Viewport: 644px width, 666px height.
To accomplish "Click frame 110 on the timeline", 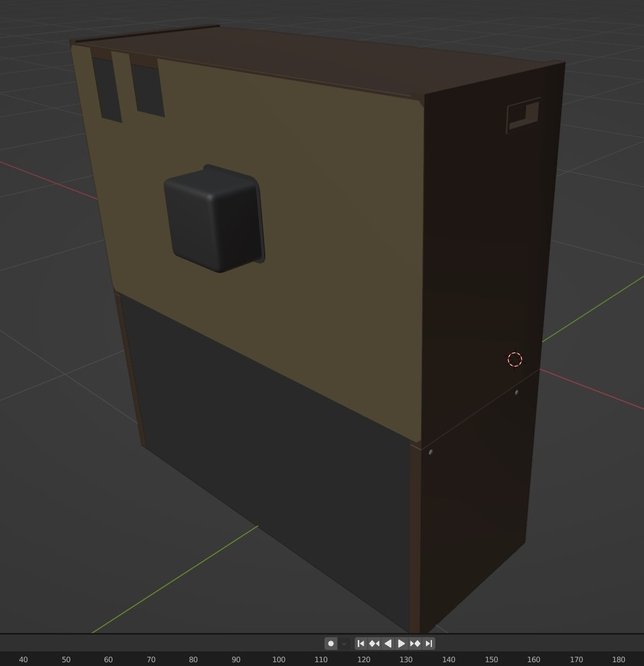I will [321, 659].
